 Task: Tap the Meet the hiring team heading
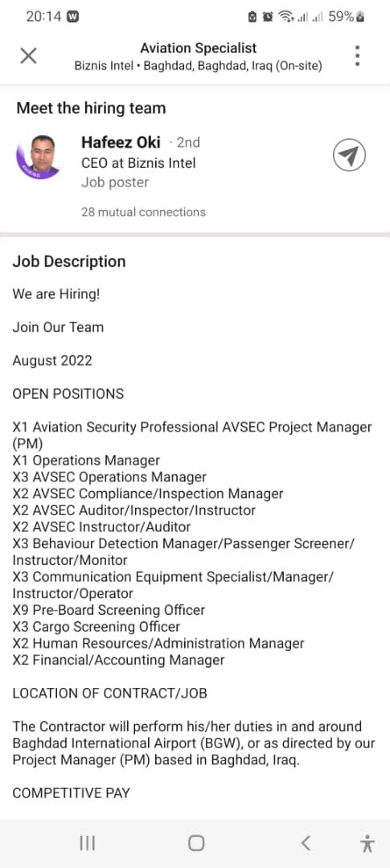pyautogui.click(x=91, y=108)
